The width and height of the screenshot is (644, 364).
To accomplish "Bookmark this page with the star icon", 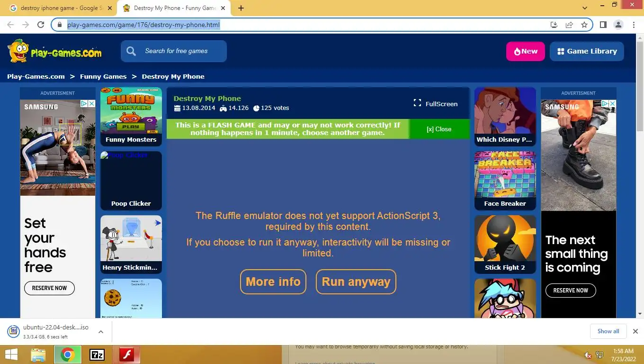I will tap(584, 25).
